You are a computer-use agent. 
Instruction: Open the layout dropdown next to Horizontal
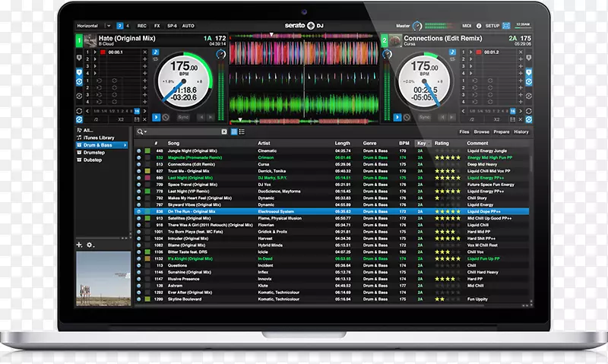click(109, 26)
